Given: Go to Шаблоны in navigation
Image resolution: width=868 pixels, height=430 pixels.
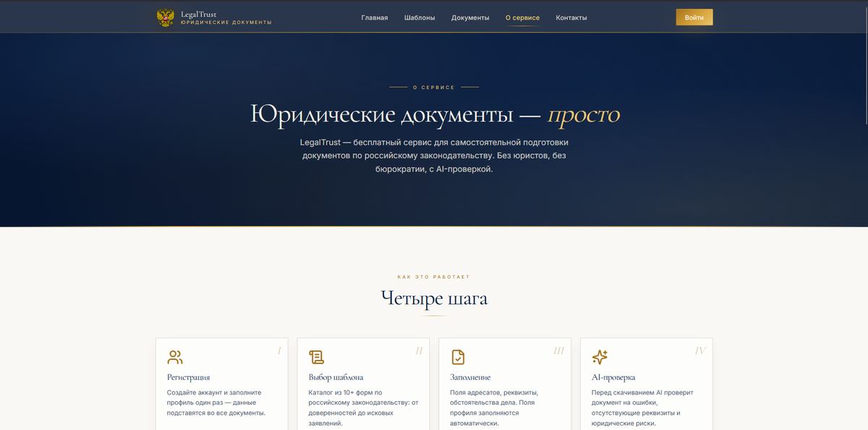Looking at the screenshot, I should pyautogui.click(x=420, y=17).
